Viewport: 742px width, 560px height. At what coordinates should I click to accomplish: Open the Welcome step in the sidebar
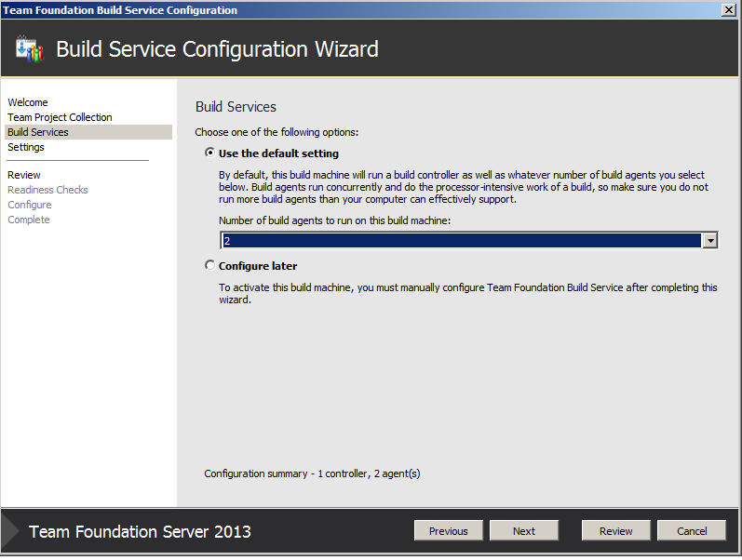point(28,102)
